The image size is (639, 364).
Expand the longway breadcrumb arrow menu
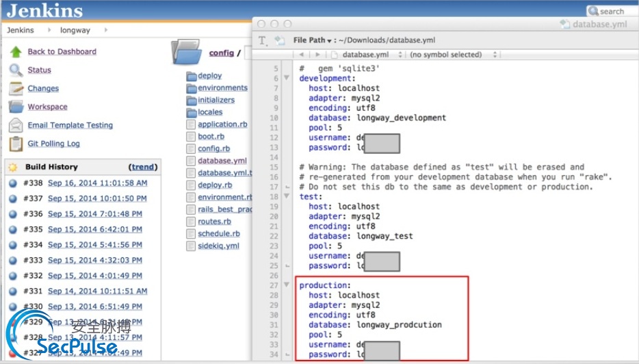point(106,29)
